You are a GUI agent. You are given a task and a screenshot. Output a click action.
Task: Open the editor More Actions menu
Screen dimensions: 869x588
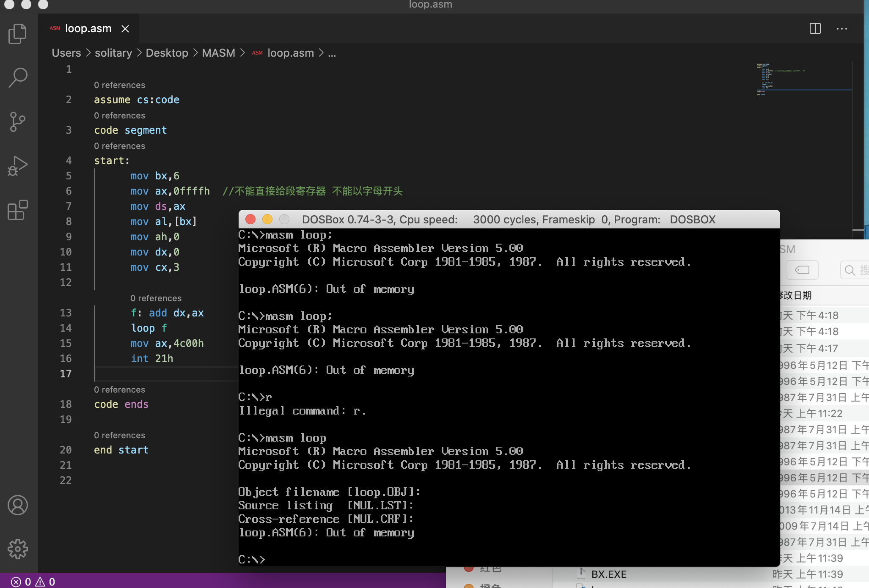[842, 29]
